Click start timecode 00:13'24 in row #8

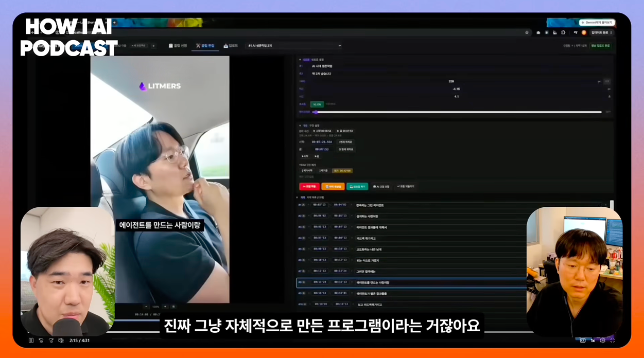320,282
